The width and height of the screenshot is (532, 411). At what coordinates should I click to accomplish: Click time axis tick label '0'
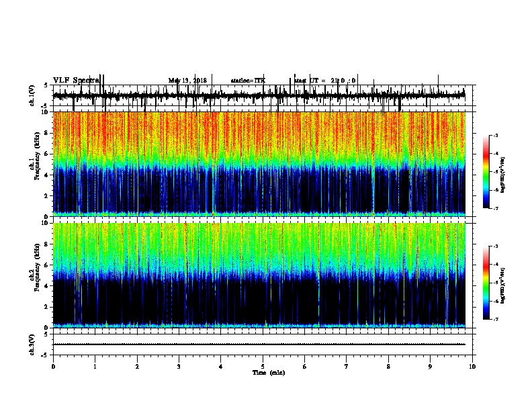tap(53, 367)
